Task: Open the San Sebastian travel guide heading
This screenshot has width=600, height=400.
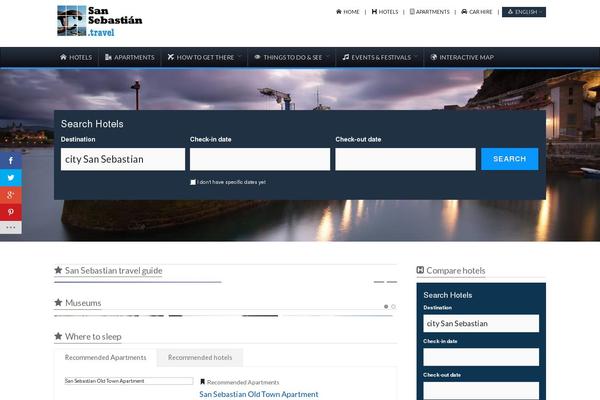Action: click(113, 270)
